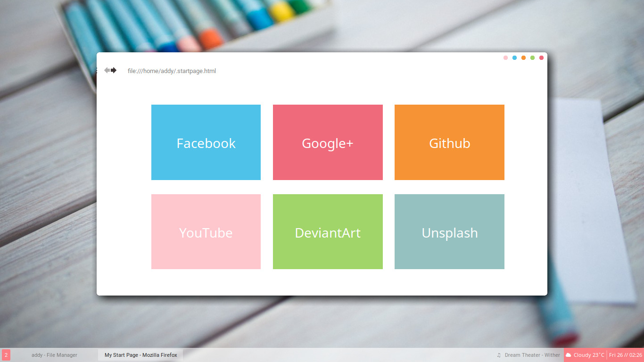Switch to addy - File Manager in taskbar

54,355
